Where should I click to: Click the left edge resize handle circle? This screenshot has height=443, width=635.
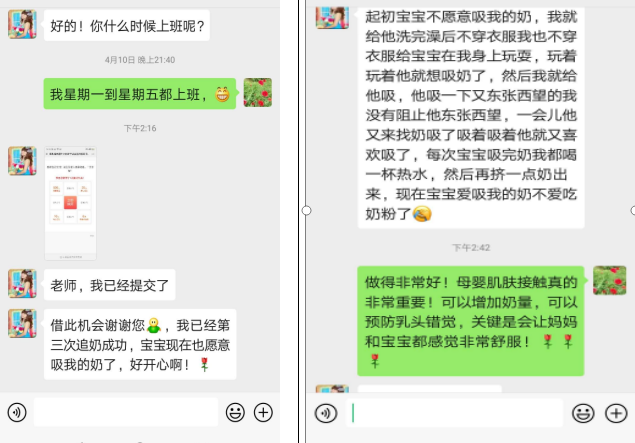click(307, 211)
